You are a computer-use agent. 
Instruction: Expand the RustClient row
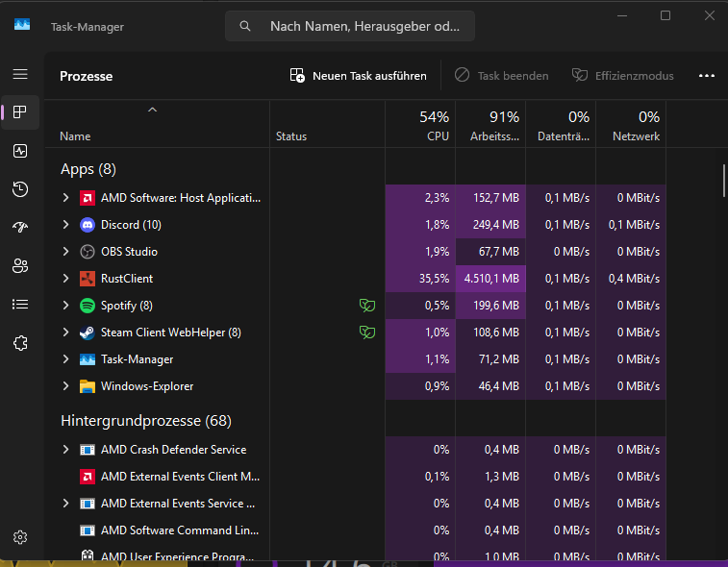tap(65, 279)
